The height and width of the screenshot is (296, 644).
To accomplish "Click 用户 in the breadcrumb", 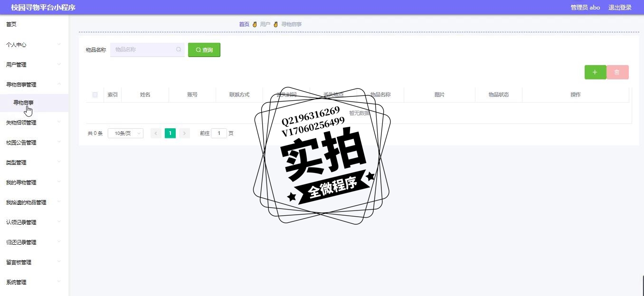I will (x=265, y=24).
